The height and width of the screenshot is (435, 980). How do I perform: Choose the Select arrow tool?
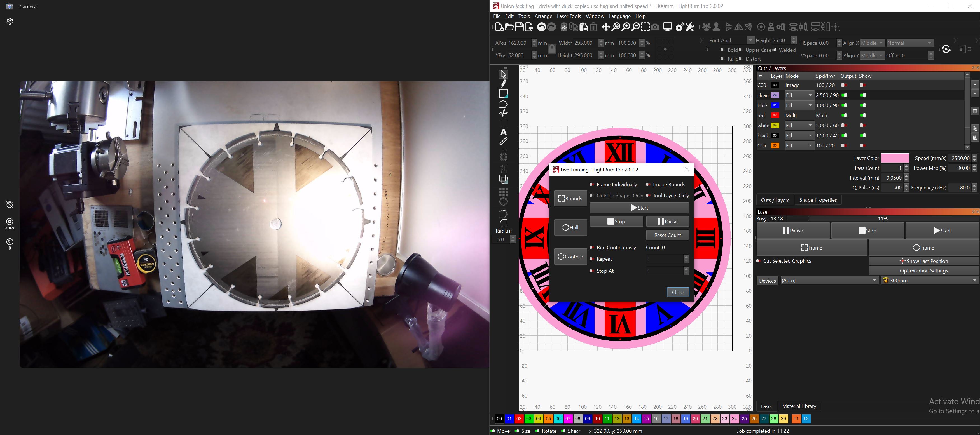(x=504, y=74)
